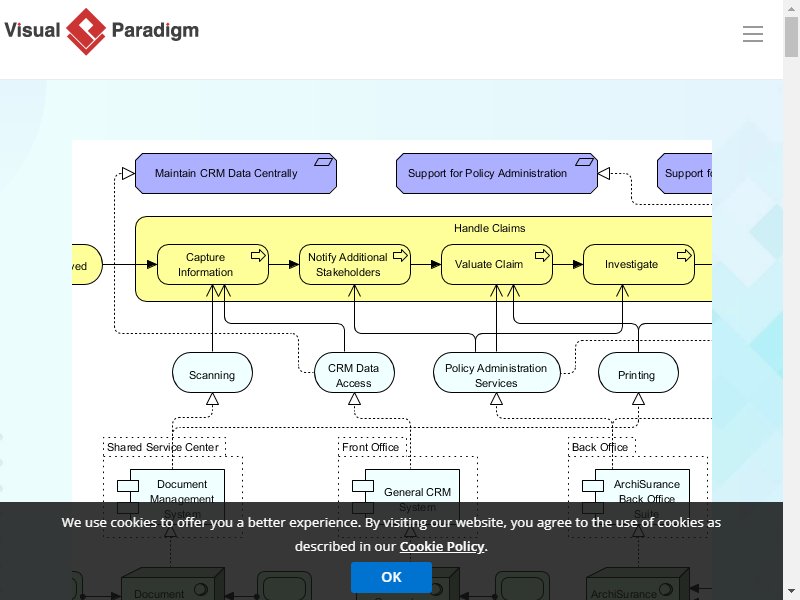Click the Printing service node
Screen dimensions: 800x600
pyautogui.click(x=638, y=372)
